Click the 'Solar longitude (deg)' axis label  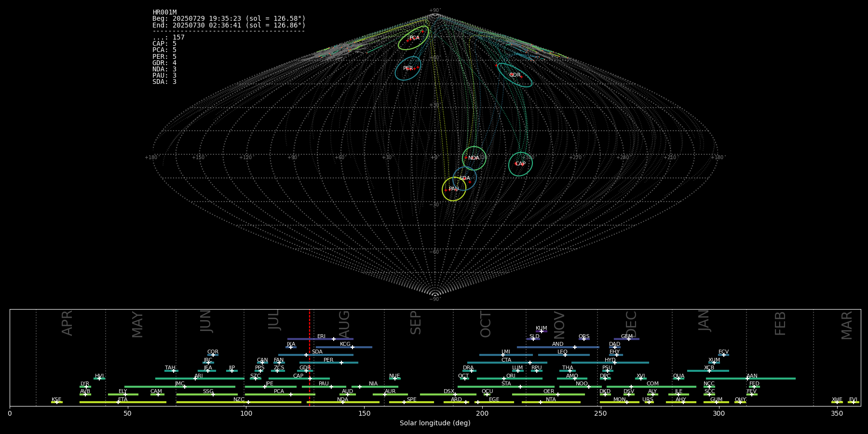(435, 423)
